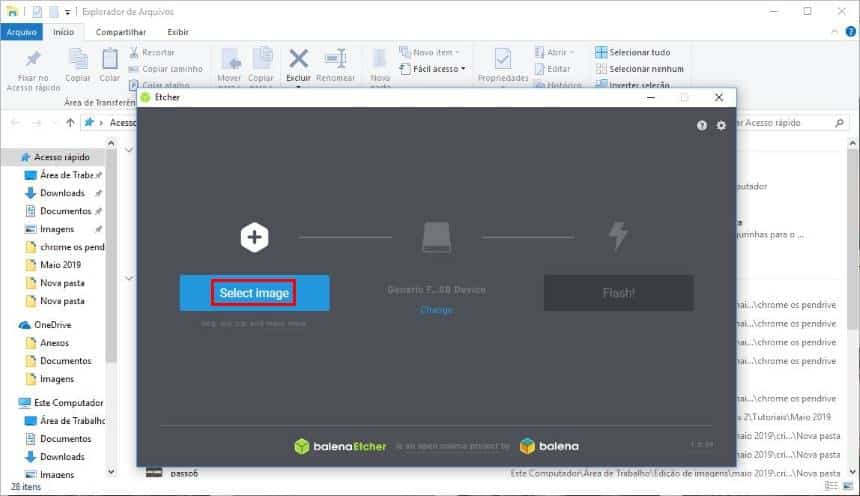Click the balena logo in footer
The height and width of the screenshot is (496, 860).
pos(549,446)
